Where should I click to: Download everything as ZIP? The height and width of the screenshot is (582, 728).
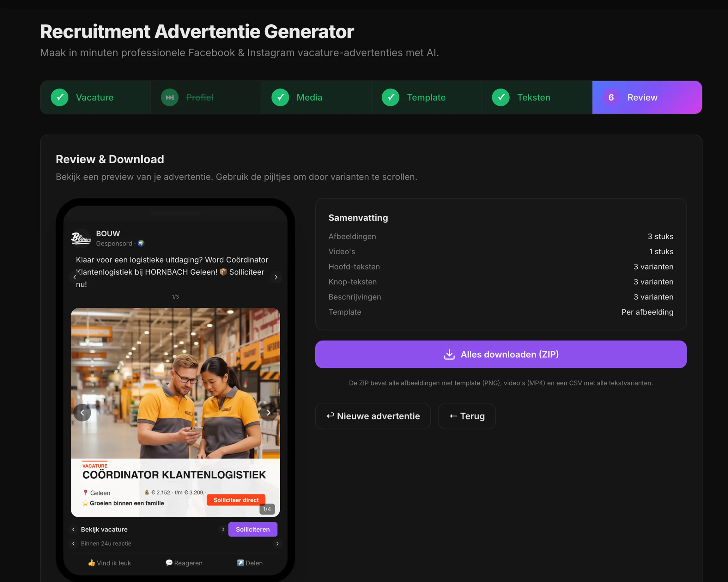(x=501, y=354)
